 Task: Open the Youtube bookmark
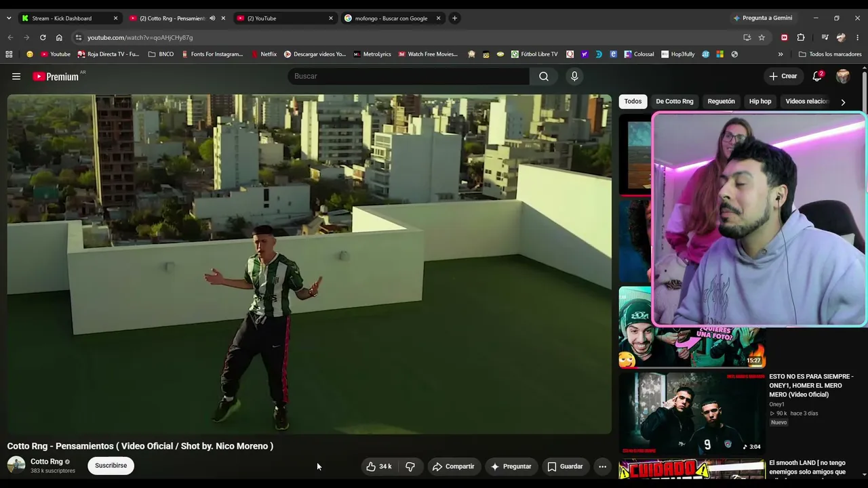(x=56, y=54)
